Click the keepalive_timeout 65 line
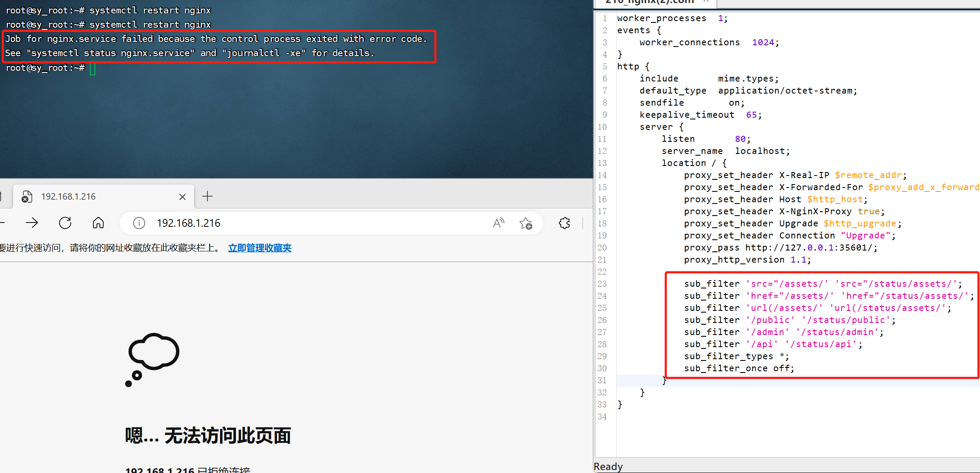 tap(700, 115)
